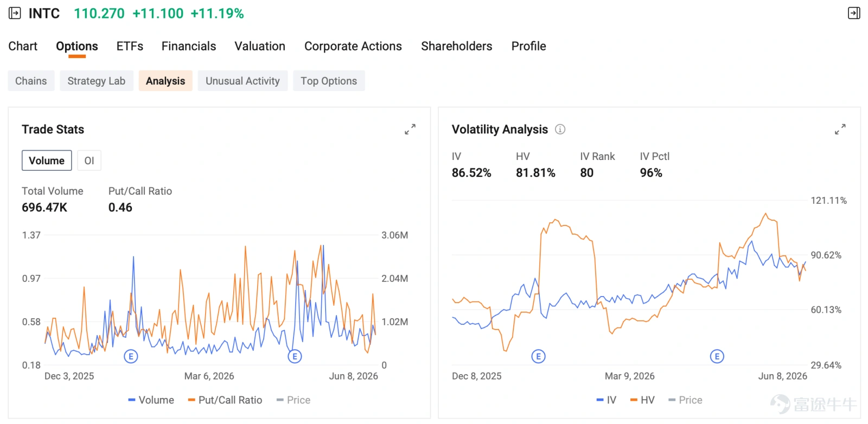Toggle Volume series in chart legend

click(151, 400)
